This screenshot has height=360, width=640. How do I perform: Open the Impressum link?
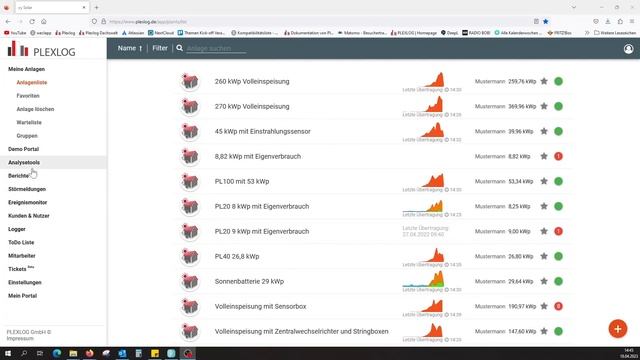point(20,338)
